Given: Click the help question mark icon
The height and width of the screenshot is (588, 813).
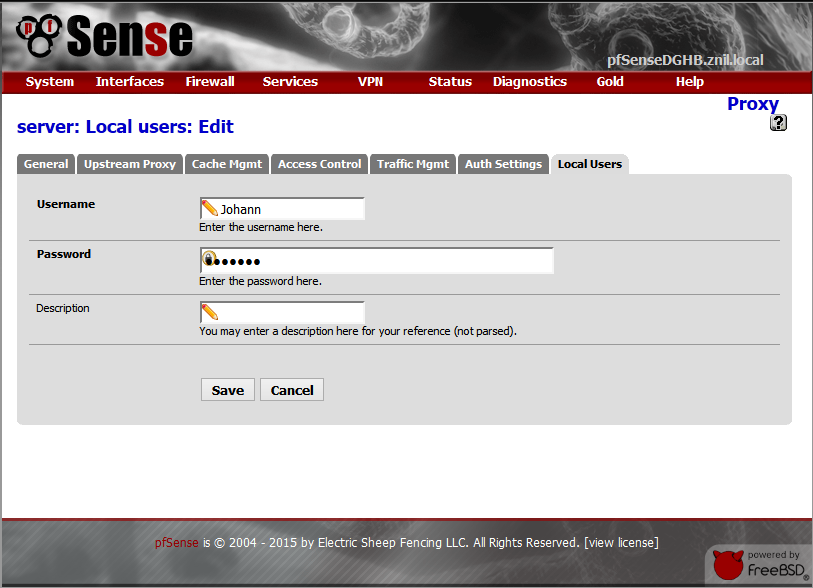Looking at the screenshot, I should tap(779, 123).
